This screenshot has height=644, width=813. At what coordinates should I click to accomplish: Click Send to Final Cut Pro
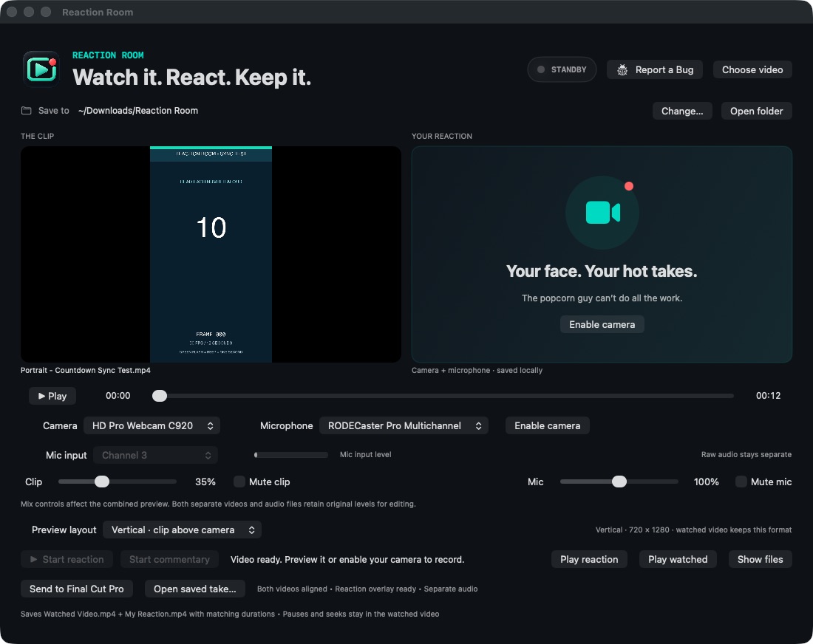(x=77, y=589)
